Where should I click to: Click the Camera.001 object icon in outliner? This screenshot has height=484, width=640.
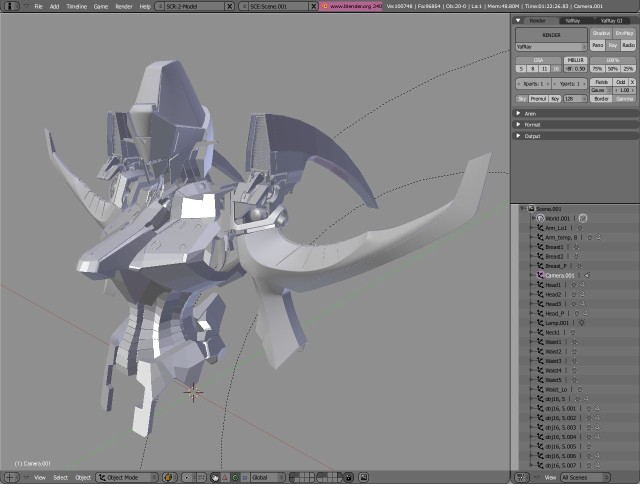pos(539,275)
